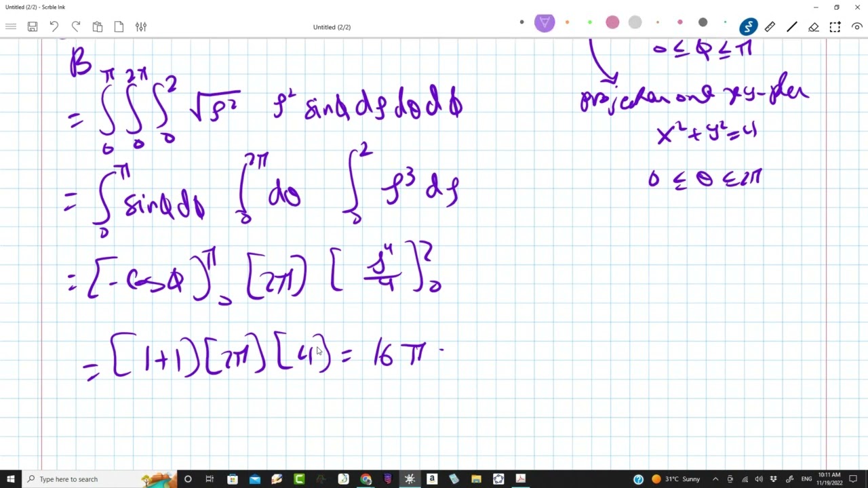Select the tiny tan pen color
Screen dimensions: 868x488
657,22
